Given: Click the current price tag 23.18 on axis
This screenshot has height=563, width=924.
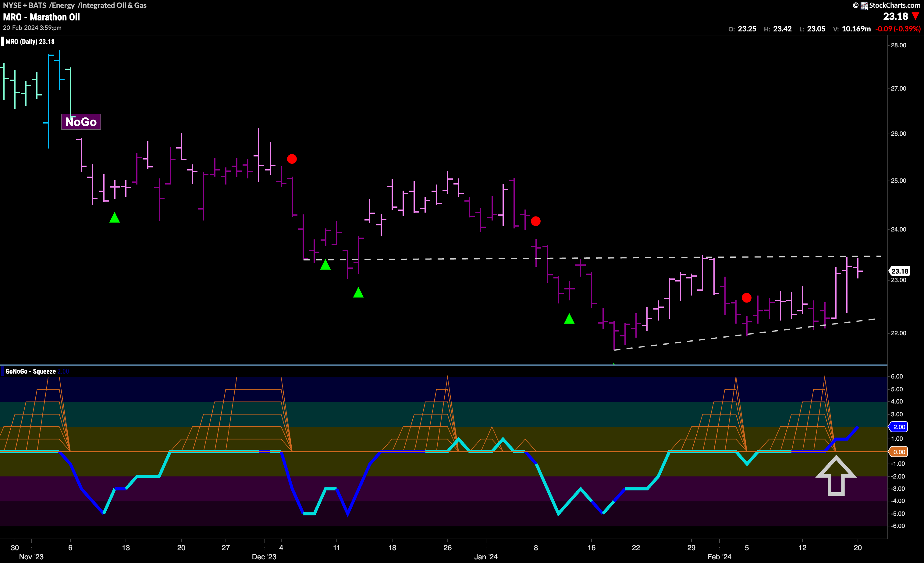Looking at the screenshot, I should click(x=899, y=271).
